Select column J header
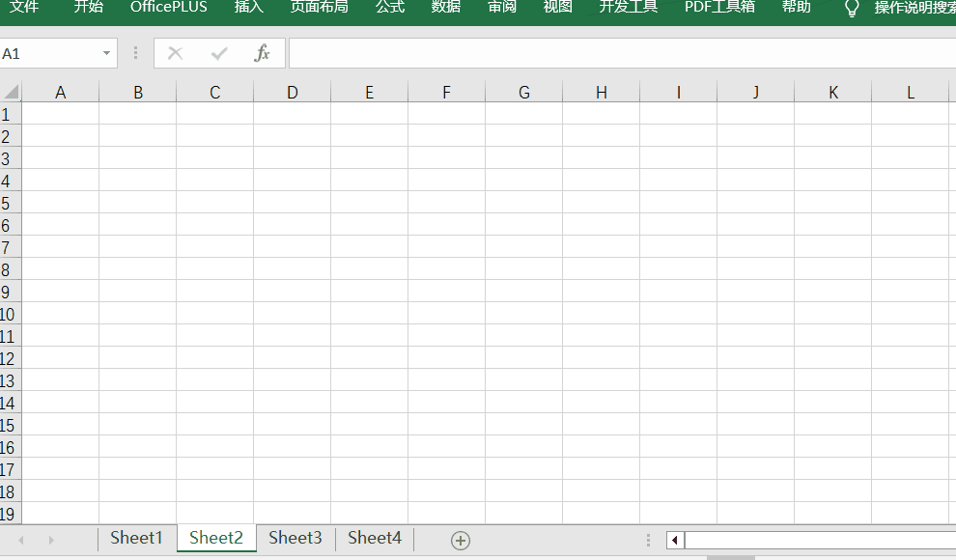 [755, 92]
